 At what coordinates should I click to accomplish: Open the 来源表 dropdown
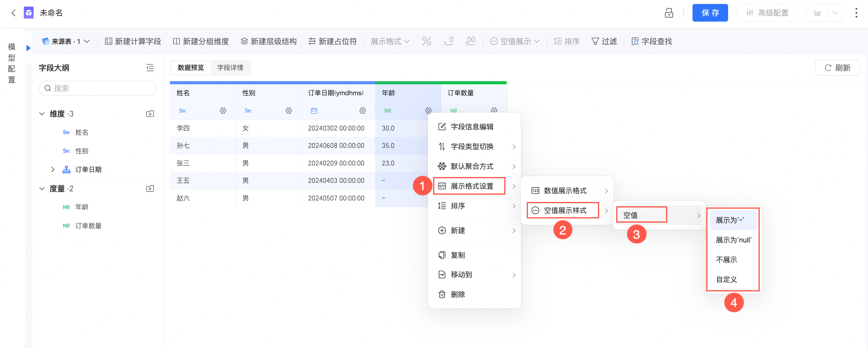(x=66, y=41)
